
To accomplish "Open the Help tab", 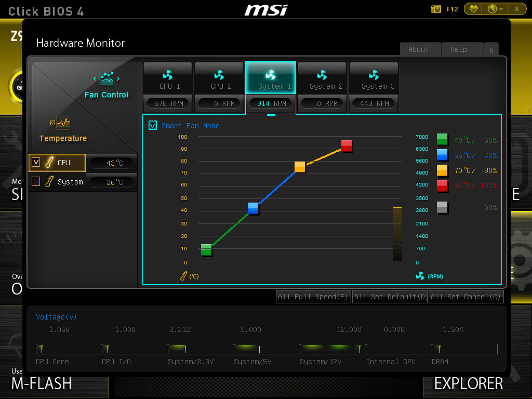I will (x=462, y=49).
